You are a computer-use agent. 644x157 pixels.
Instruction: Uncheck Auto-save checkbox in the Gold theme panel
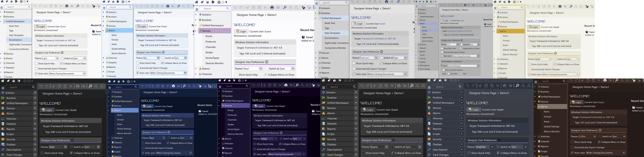529,74
